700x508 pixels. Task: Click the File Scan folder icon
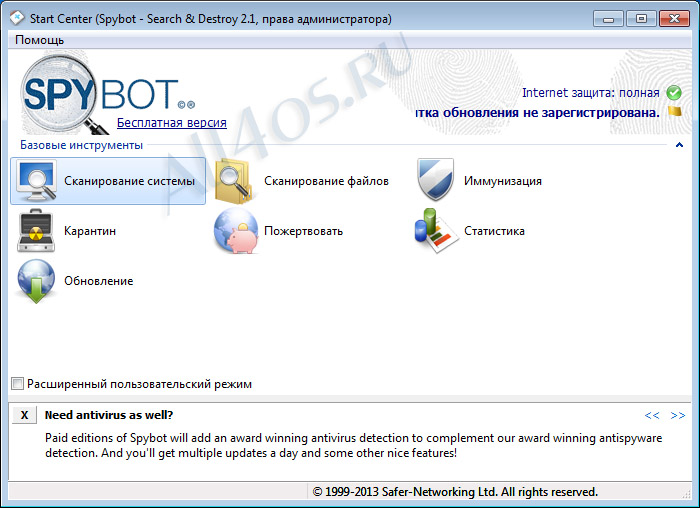[234, 181]
